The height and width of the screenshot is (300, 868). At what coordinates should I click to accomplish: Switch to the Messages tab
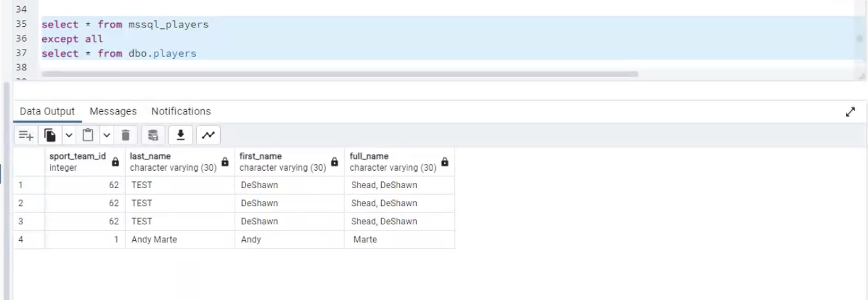pyautogui.click(x=113, y=111)
